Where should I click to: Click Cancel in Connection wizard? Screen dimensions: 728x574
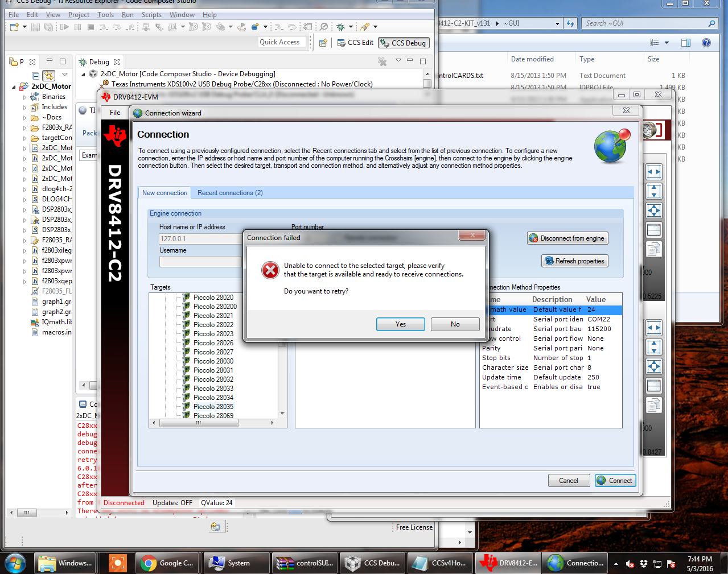(569, 481)
